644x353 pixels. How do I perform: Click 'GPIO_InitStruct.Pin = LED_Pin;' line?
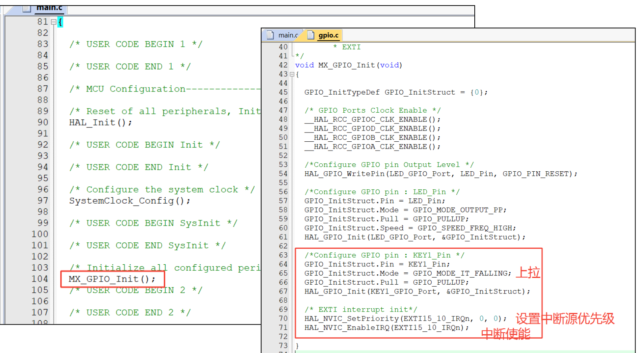[375, 201]
